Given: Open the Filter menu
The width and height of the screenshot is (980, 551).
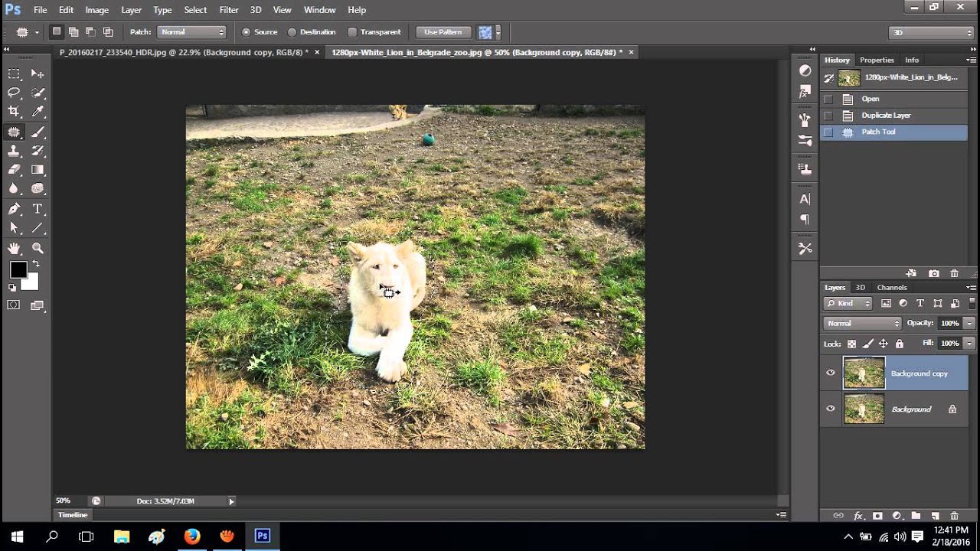Looking at the screenshot, I should [229, 10].
